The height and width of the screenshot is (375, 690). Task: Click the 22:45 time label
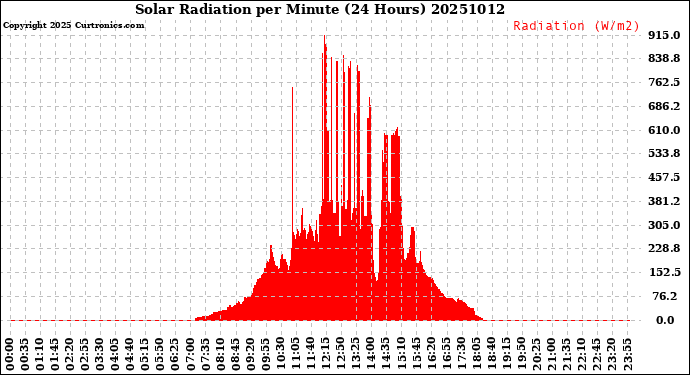point(597,355)
